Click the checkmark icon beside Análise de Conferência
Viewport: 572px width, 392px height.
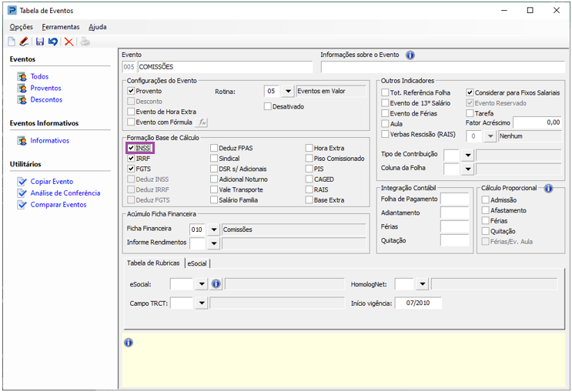22,193
